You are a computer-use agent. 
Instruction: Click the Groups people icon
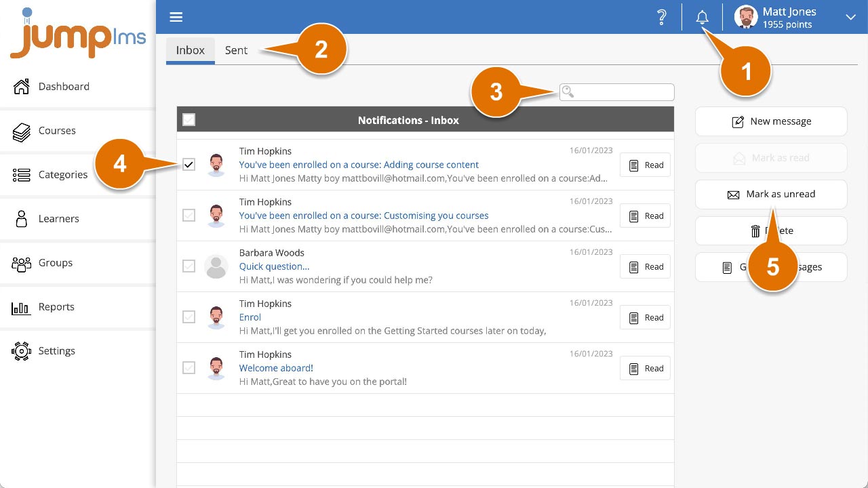(22, 264)
